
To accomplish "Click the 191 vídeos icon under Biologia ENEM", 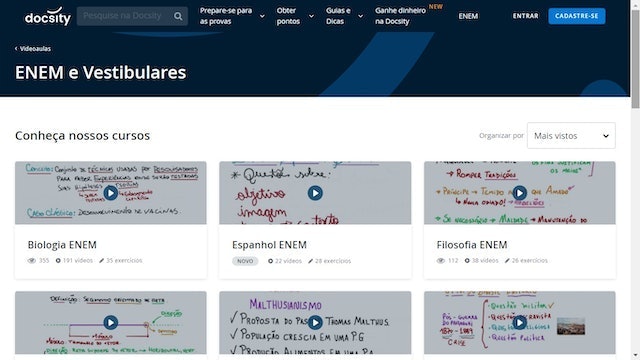I will tap(58, 260).
